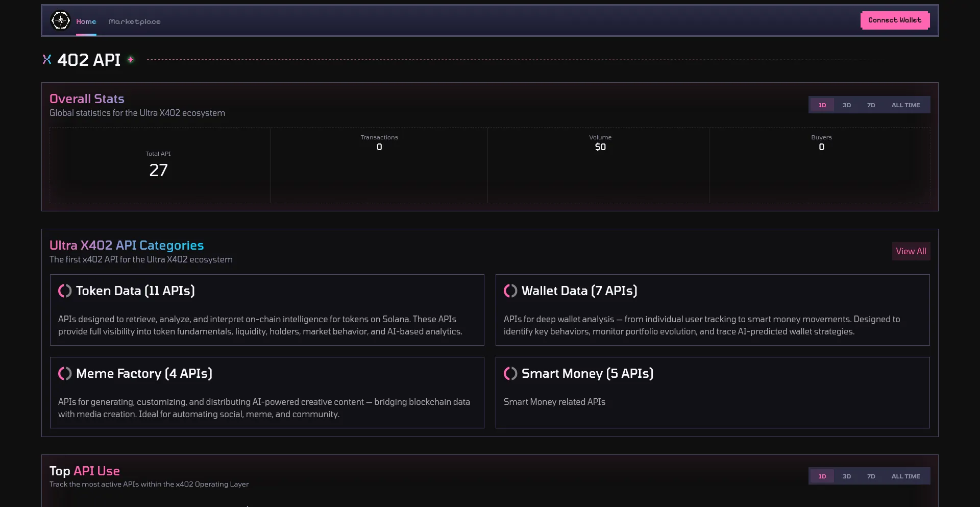Click View All API categories

click(911, 251)
